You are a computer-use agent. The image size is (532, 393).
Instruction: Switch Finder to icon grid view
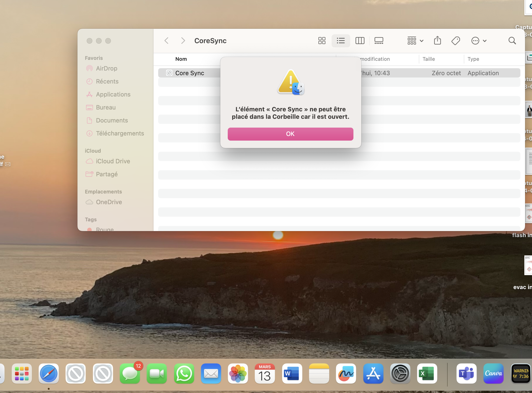[x=321, y=41]
